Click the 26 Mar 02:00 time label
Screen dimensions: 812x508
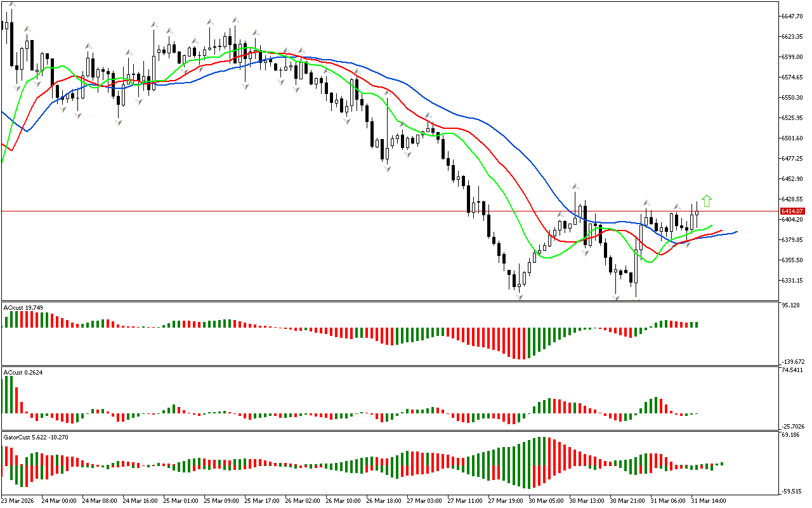coord(303,500)
